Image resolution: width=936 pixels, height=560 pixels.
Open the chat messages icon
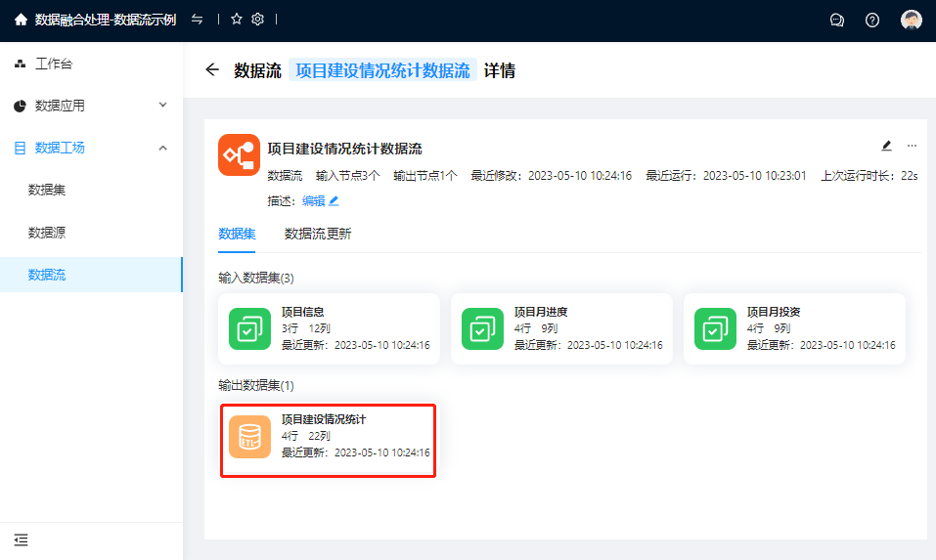pos(836,21)
